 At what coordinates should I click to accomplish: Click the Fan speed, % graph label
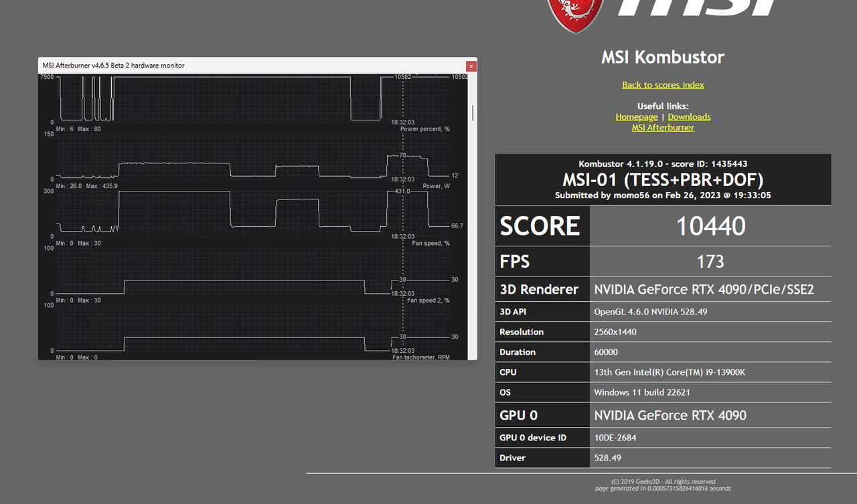(x=431, y=243)
